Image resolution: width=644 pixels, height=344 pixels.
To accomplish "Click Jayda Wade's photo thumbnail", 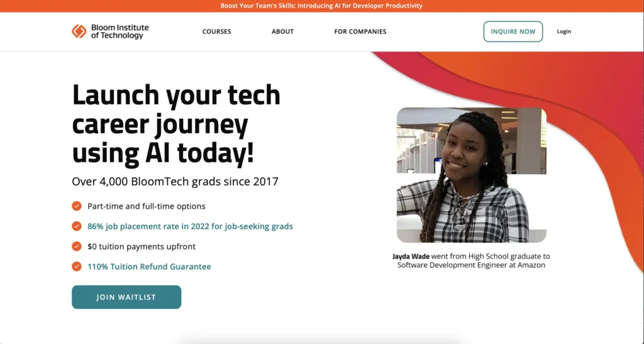I will (x=472, y=175).
